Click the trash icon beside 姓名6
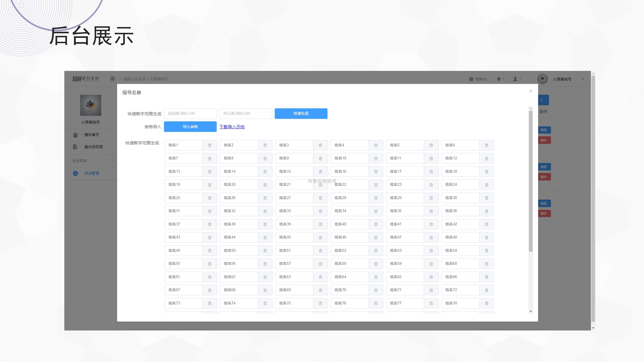The height and width of the screenshot is (362, 644). 487,145
